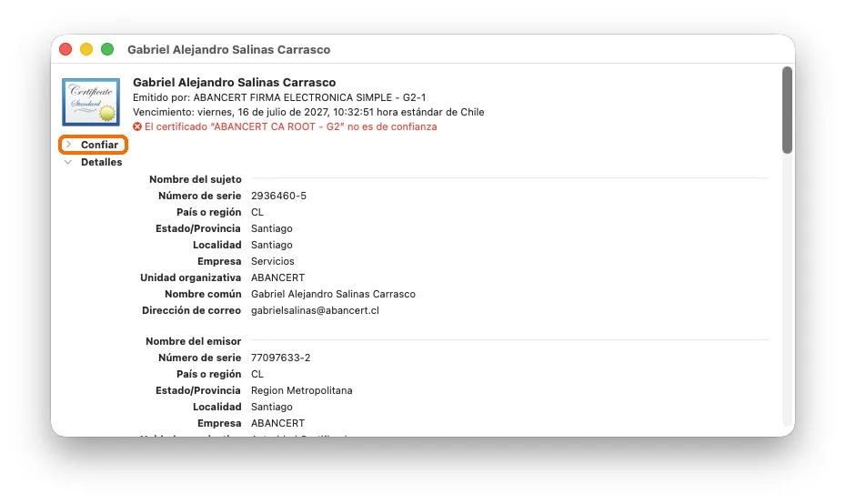Minimize the certificate window
Screen dimensions: 846x504
pos(86,50)
